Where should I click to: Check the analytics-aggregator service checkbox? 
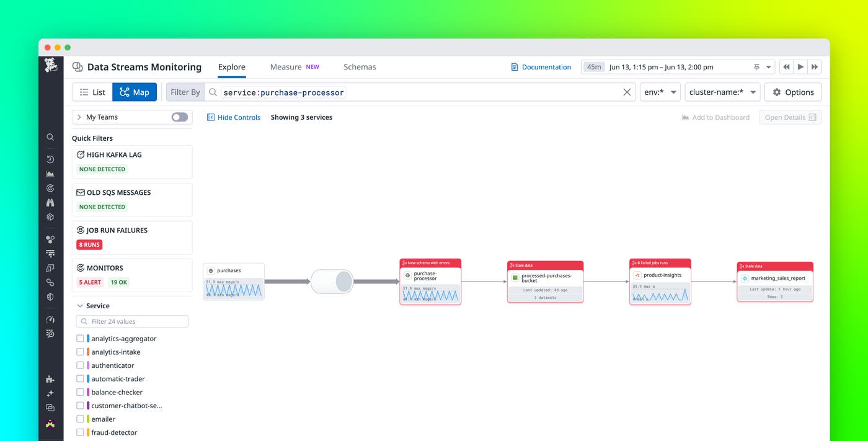(81, 338)
